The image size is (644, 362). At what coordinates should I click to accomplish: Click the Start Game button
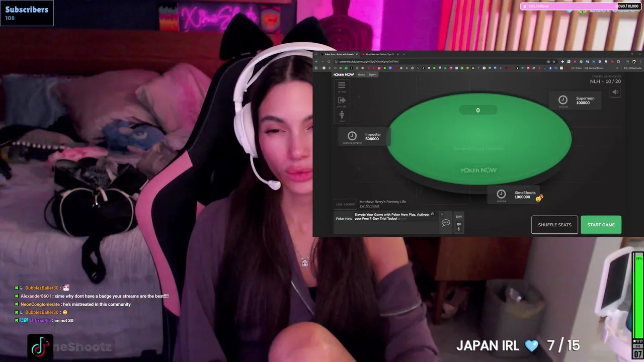pyautogui.click(x=601, y=225)
